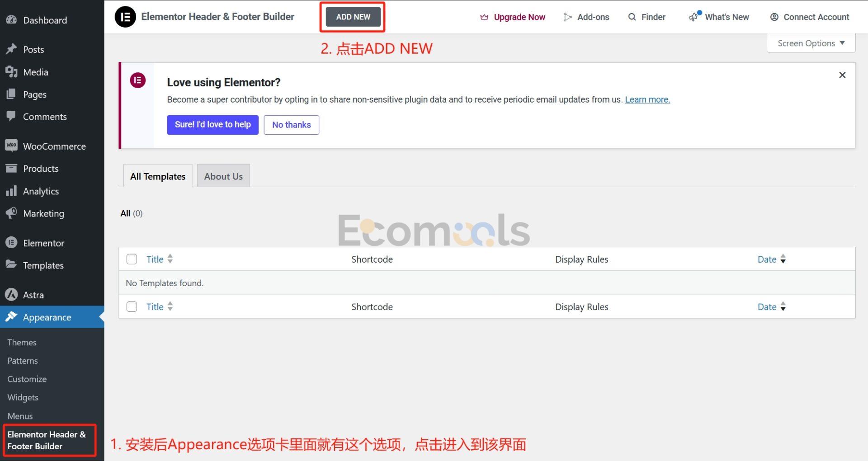
Task: Click the ADD NEW button
Action: pos(353,17)
